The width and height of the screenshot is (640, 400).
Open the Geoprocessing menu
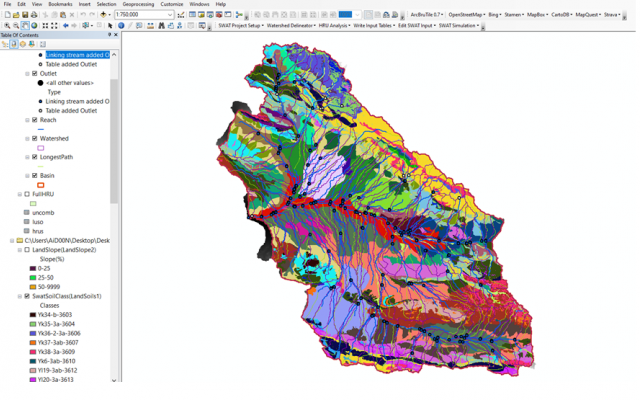[138, 4]
